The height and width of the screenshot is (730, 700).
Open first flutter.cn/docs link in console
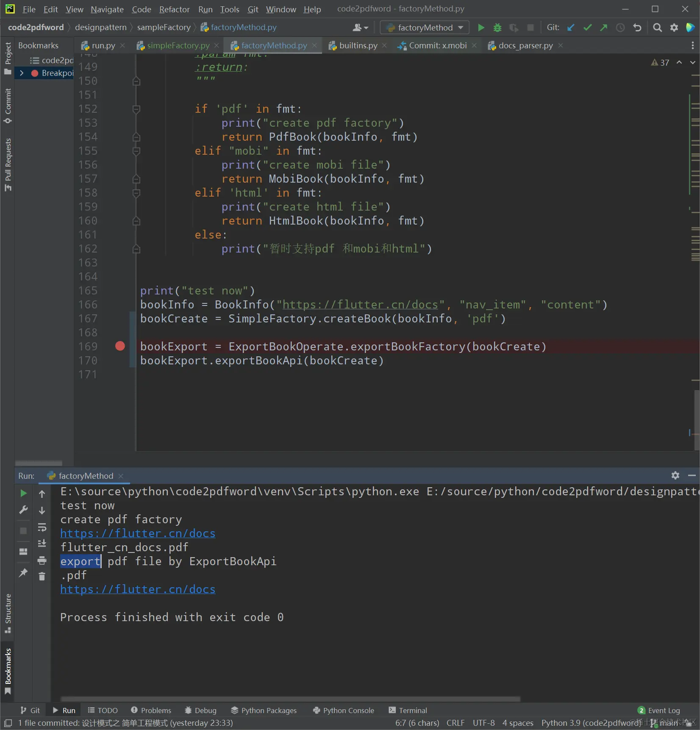138,533
